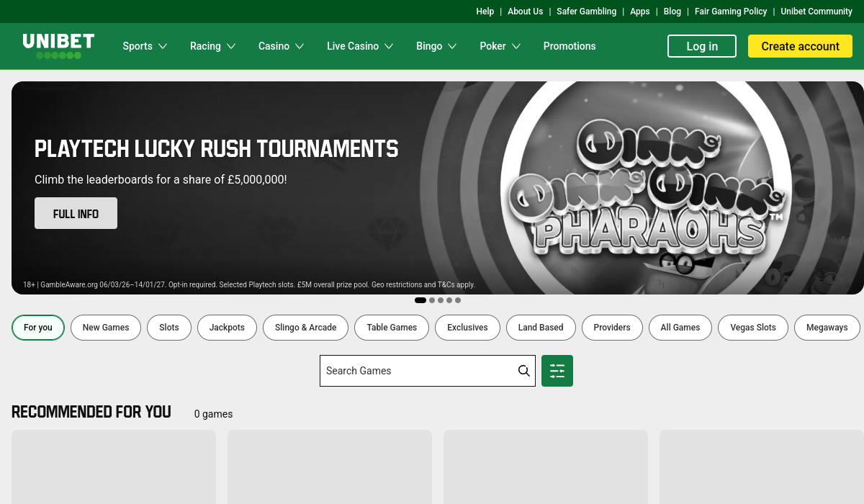
Task: Click the search magnifier icon
Action: [524, 371]
